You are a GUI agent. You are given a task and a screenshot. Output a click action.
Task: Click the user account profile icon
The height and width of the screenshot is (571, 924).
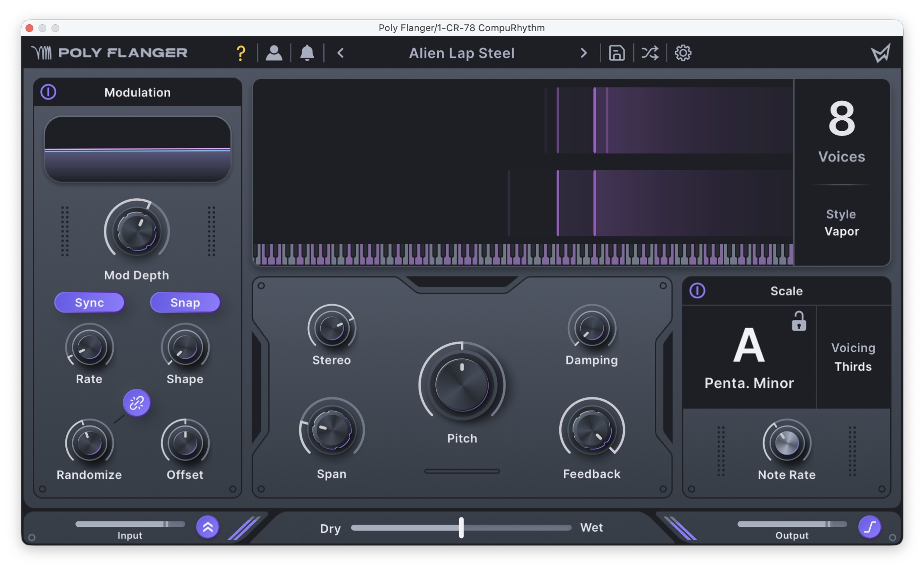point(274,53)
